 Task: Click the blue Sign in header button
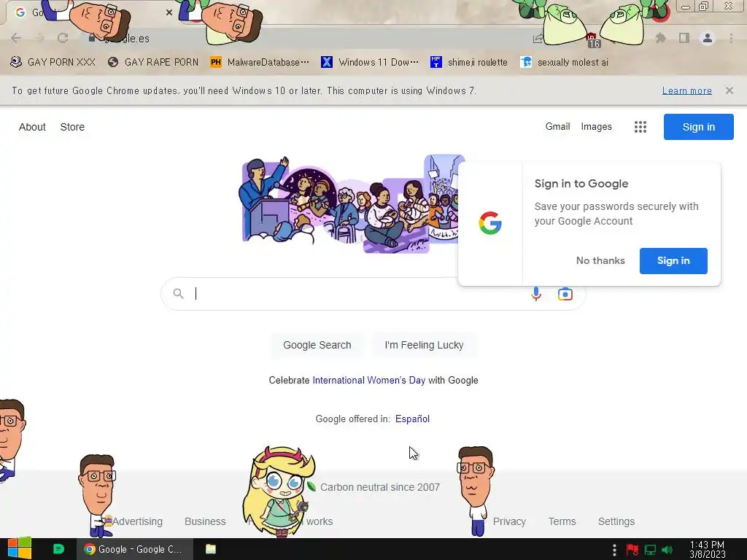(698, 127)
